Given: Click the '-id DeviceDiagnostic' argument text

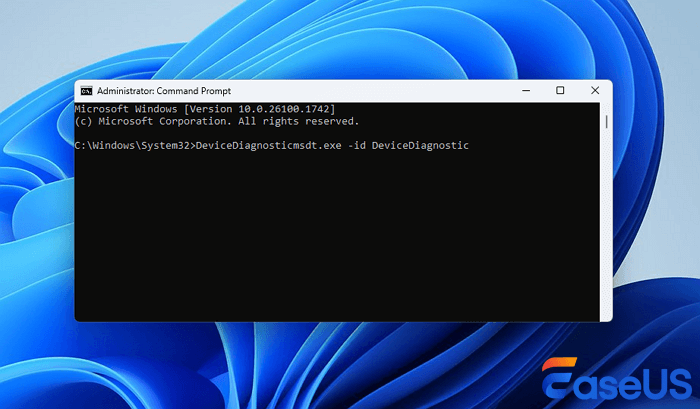Looking at the screenshot, I should (x=408, y=146).
